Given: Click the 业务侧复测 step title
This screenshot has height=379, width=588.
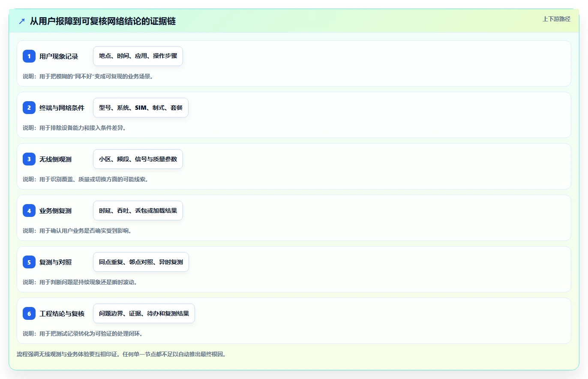Looking at the screenshot, I should tap(55, 211).
